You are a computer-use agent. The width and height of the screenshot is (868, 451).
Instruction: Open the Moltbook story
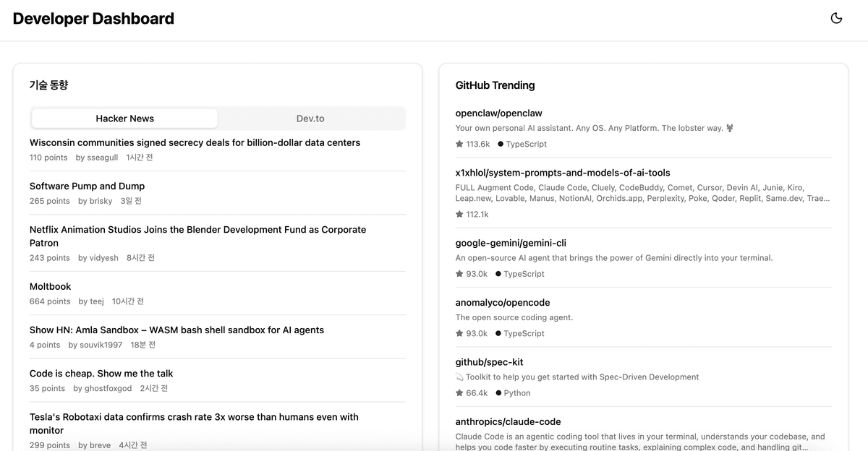(x=50, y=286)
